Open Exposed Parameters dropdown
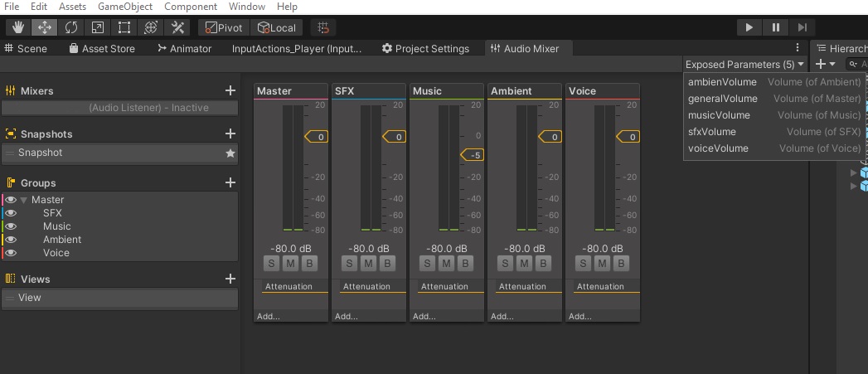The width and height of the screenshot is (868, 374). coord(744,65)
